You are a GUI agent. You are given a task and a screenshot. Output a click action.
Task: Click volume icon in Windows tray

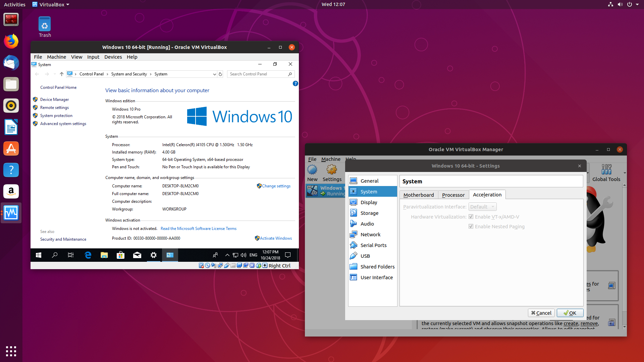(x=244, y=255)
